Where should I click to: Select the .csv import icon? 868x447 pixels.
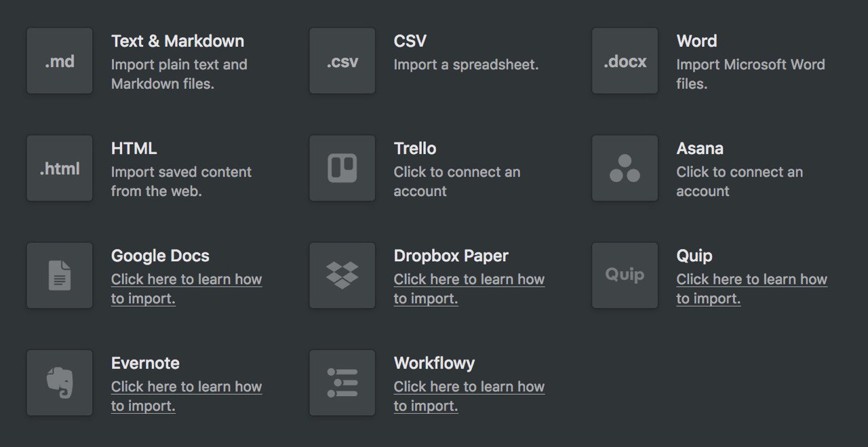coord(342,61)
